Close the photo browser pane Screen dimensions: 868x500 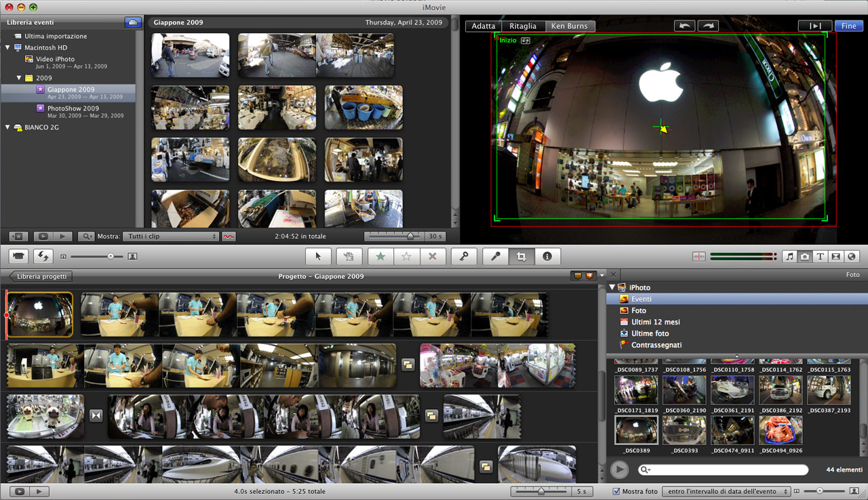(x=613, y=274)
